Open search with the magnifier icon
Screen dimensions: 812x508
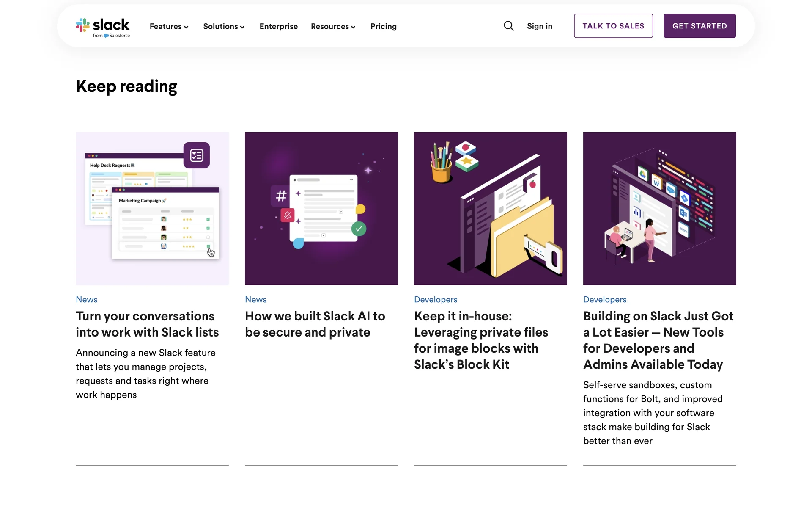tap(508, 26)
